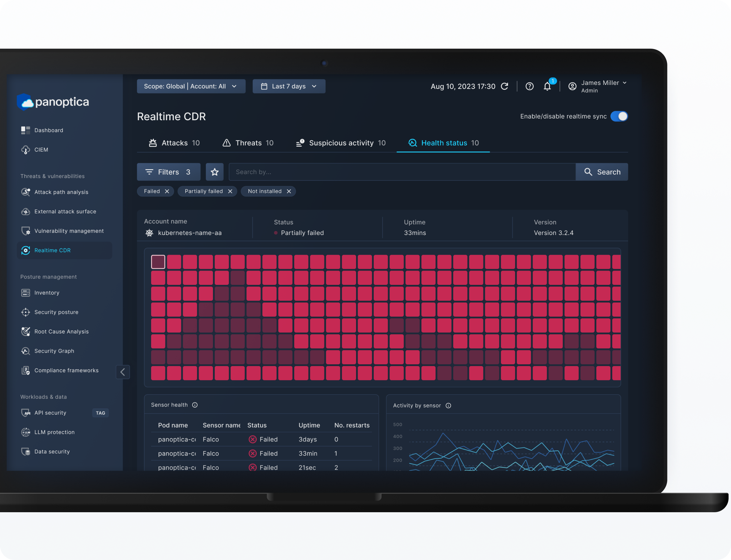Click the TAG badge beside API security
Screen dimensions: 731x560
click(101, 413)
